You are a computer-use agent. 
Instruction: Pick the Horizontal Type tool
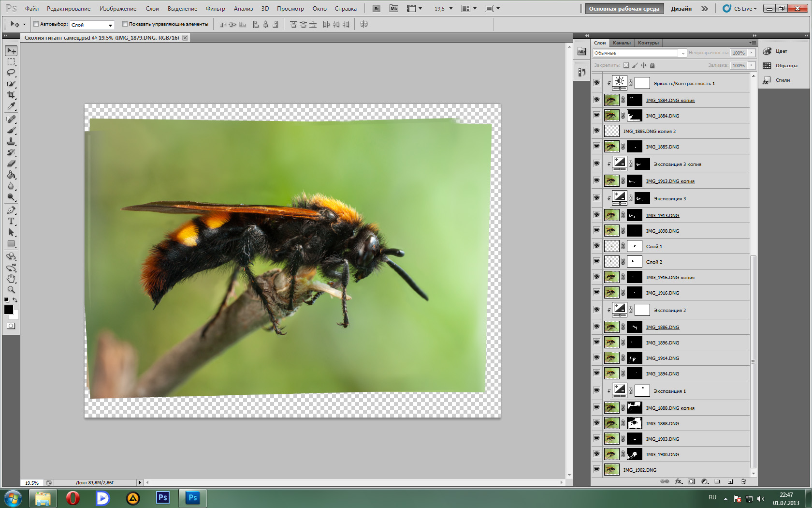click(x=11, y=221)
